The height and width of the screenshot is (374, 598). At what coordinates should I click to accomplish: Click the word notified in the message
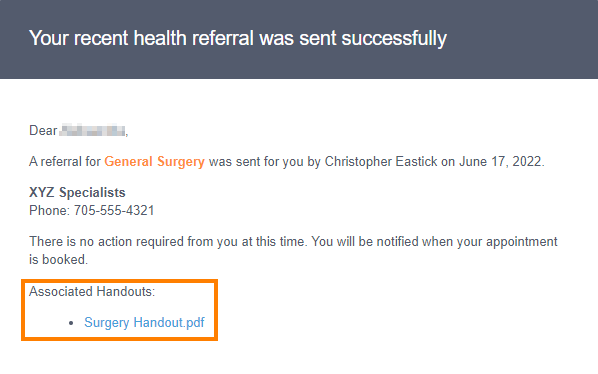click(x=397, y=242)
